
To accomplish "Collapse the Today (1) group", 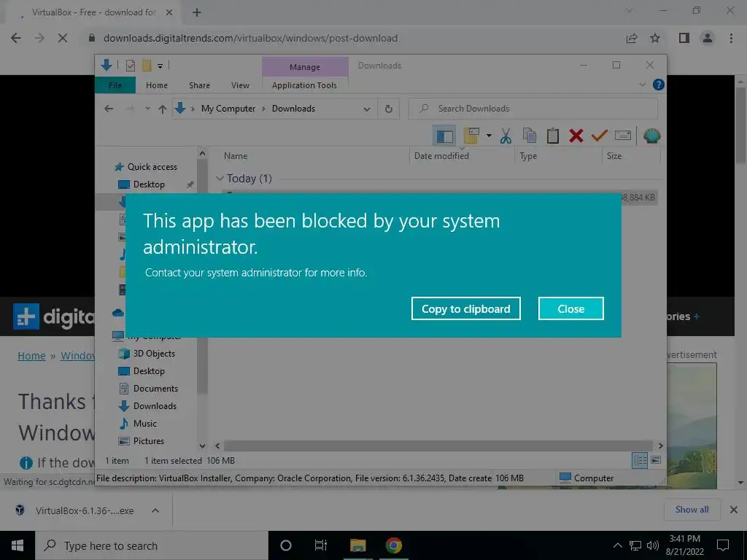I will [x=220, y=179].
